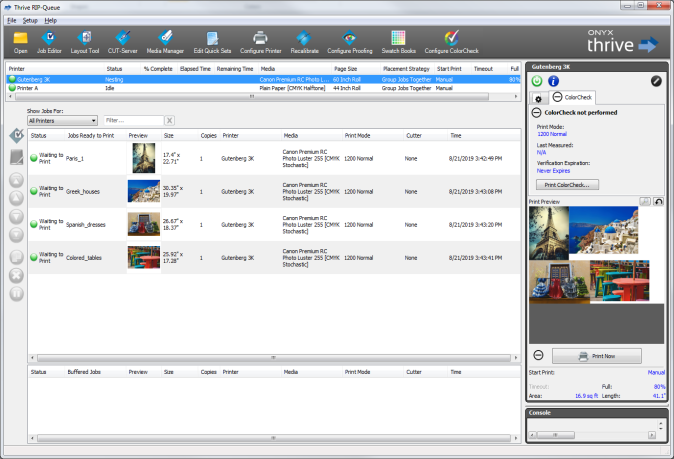This screenshot has width=674, height=459.
Task: Click the blue printer info icon
Action: pyautogui.click(x=554, y=81)
